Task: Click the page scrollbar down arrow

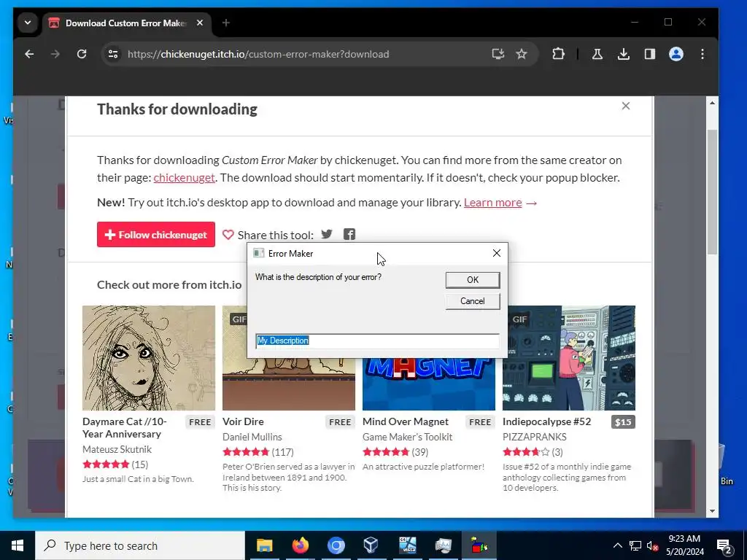Action: (x=712, y=511)
